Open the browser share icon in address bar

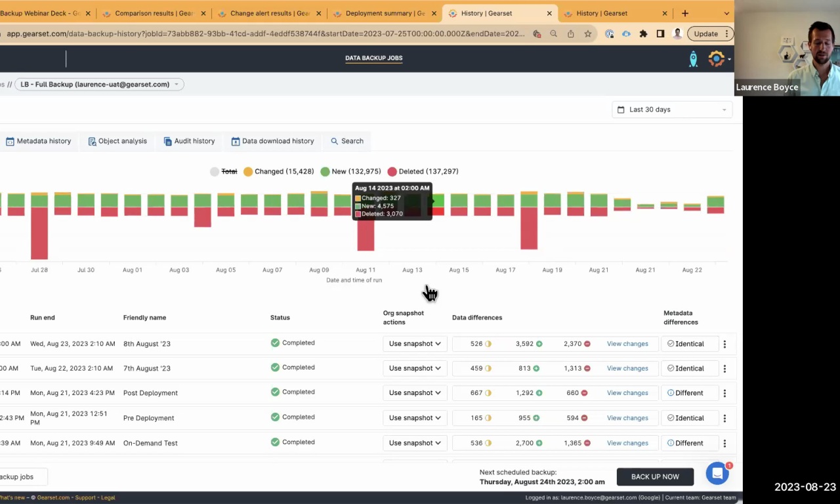pyautogui.click(x=570, y=34)
